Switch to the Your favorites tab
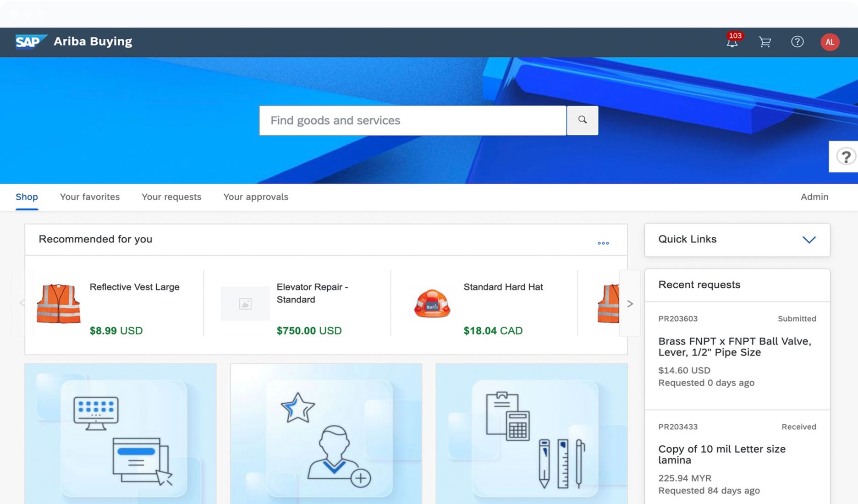This screenshot has width=858, height=504. pyautogui.click(x=89, y=197)
